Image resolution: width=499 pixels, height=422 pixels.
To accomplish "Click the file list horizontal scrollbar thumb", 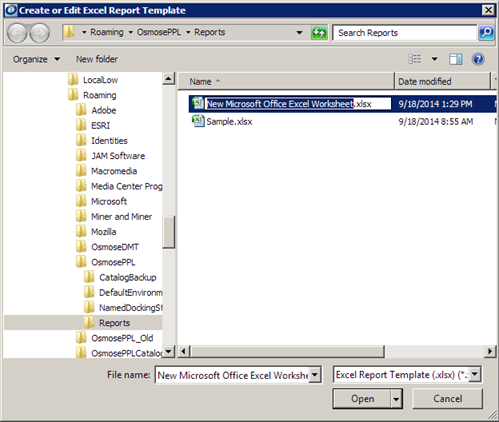I will click(287, 351).
